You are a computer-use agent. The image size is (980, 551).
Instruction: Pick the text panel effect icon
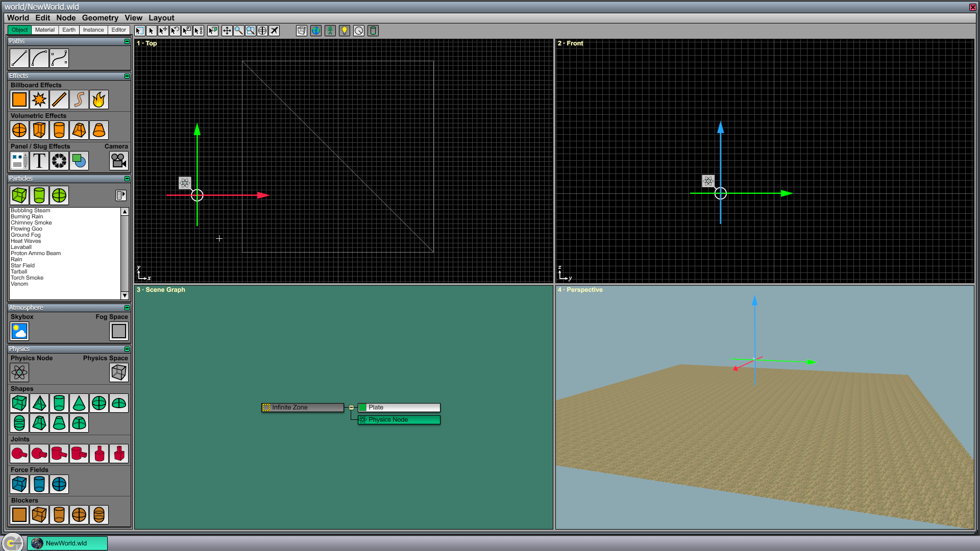click(39, 161)
